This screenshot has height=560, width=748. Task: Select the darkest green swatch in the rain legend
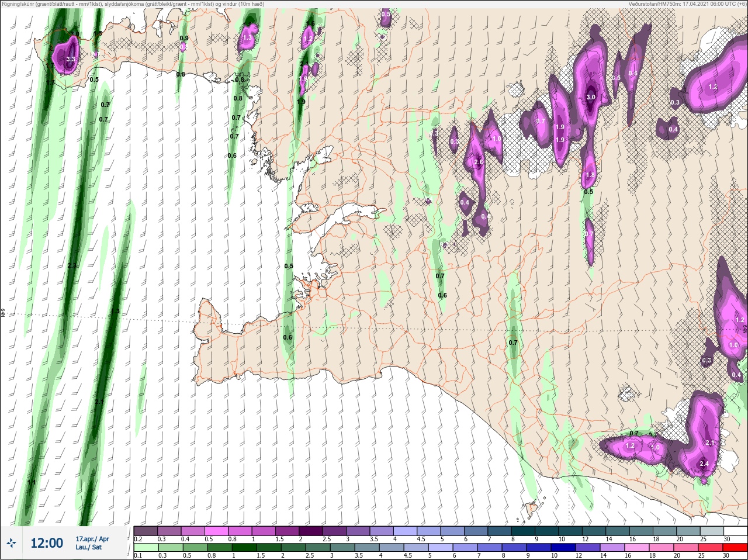point(243,548)
